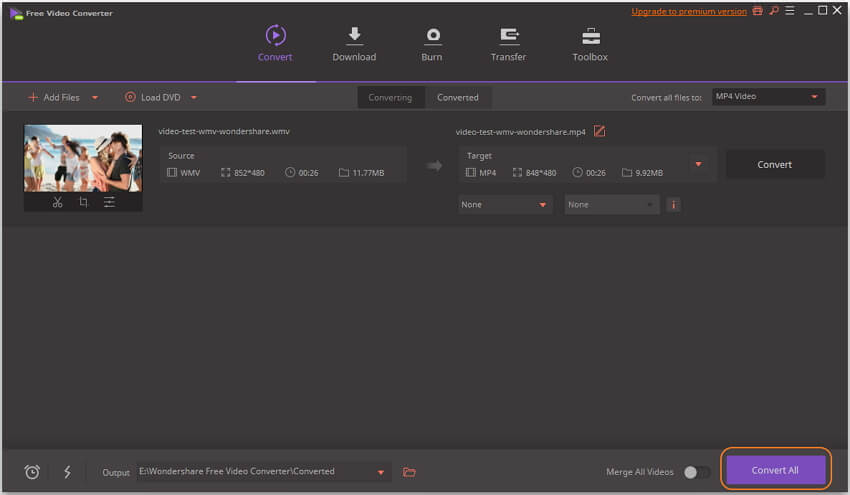Open the crop tool under thumbnail
Screen dimensions: 850x495
pyautogui.click(x=83, y=202)
